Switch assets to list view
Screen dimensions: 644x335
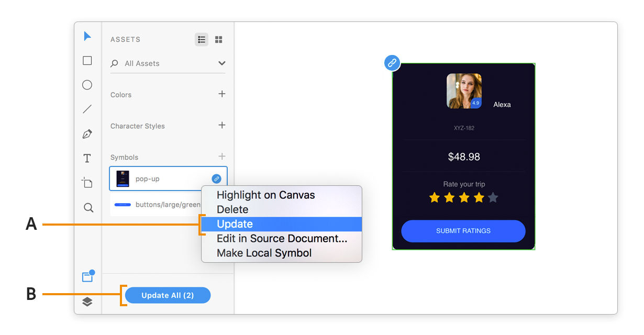point(202,40)
